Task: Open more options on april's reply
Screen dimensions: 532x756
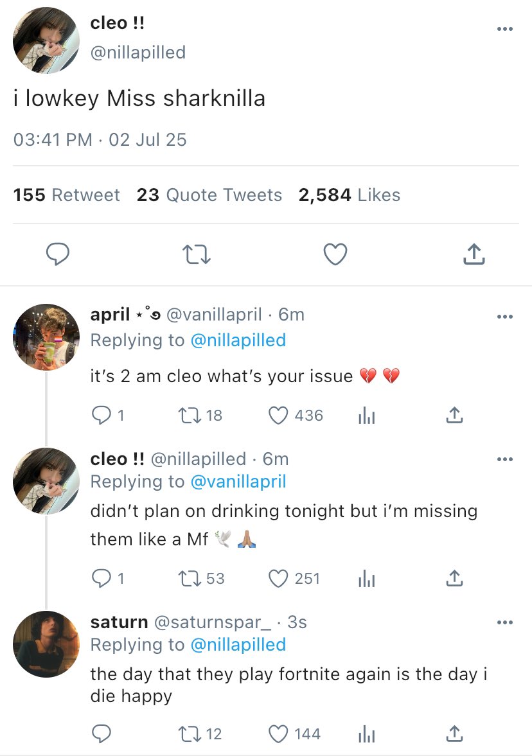Action: 505,316
